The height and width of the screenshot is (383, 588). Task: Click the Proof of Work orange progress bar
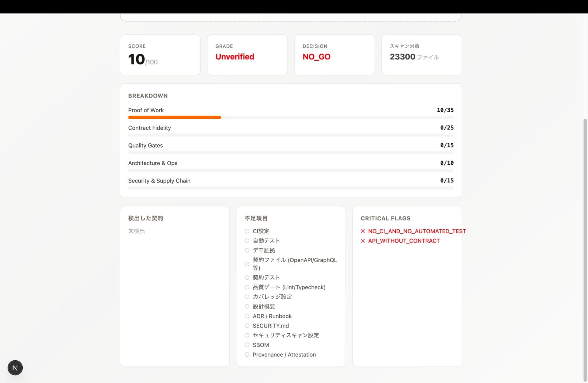[175, 117]
